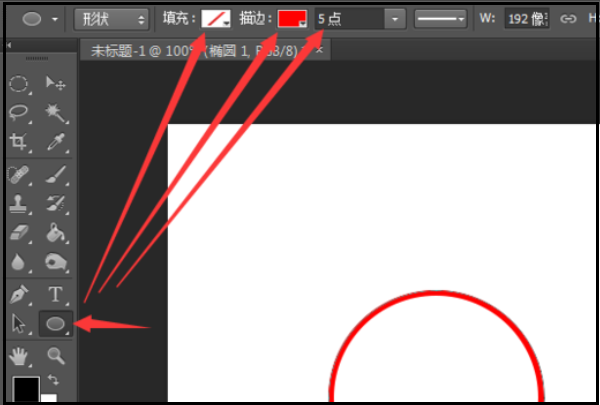This screenshot has width=600, height=405.
Task: Activate the Crop tool
Action: [x=20, y=142]
